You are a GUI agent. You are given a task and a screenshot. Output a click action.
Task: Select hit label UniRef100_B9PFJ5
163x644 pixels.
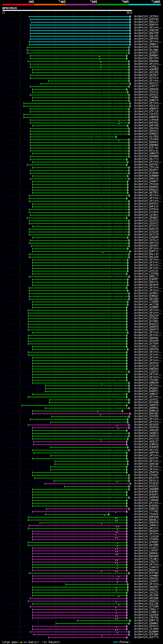146,621
